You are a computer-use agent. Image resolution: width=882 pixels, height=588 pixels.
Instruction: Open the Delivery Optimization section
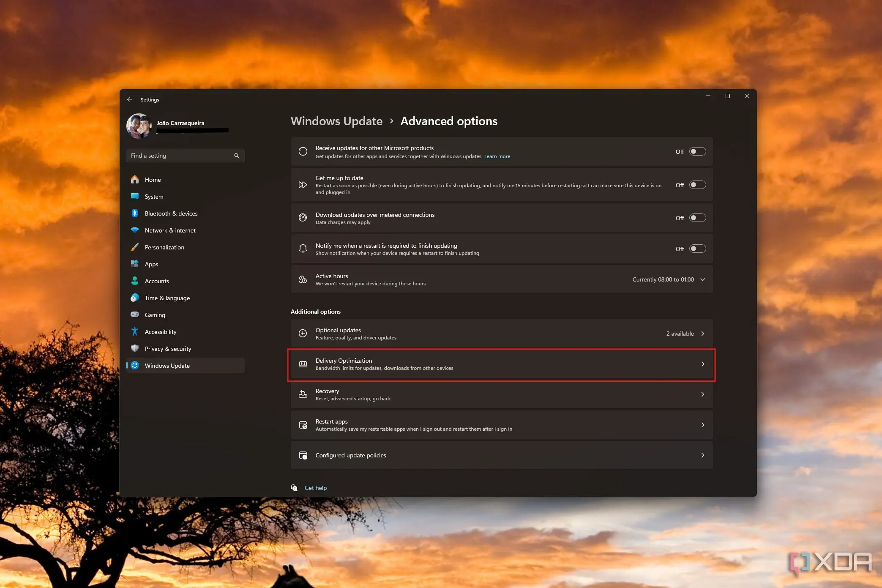(500, 364)
